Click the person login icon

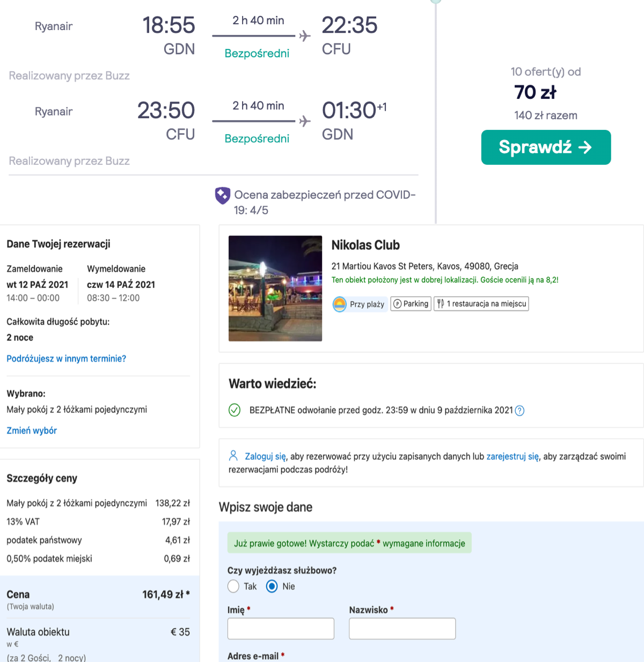(x=233, y=456)
